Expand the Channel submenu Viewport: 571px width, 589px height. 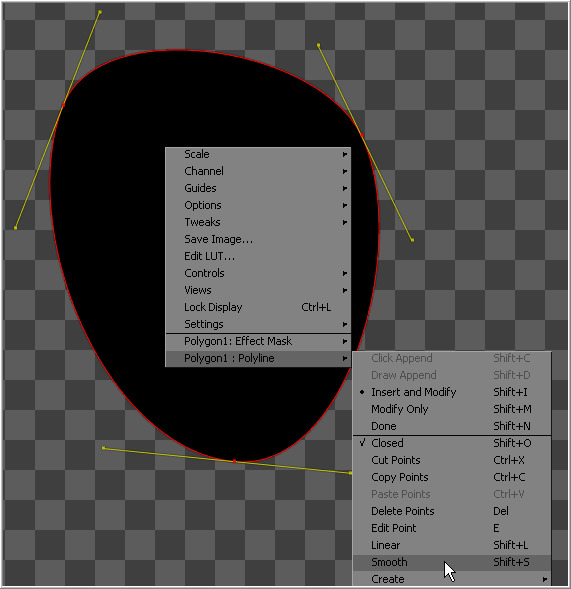(x=258, y=171)
